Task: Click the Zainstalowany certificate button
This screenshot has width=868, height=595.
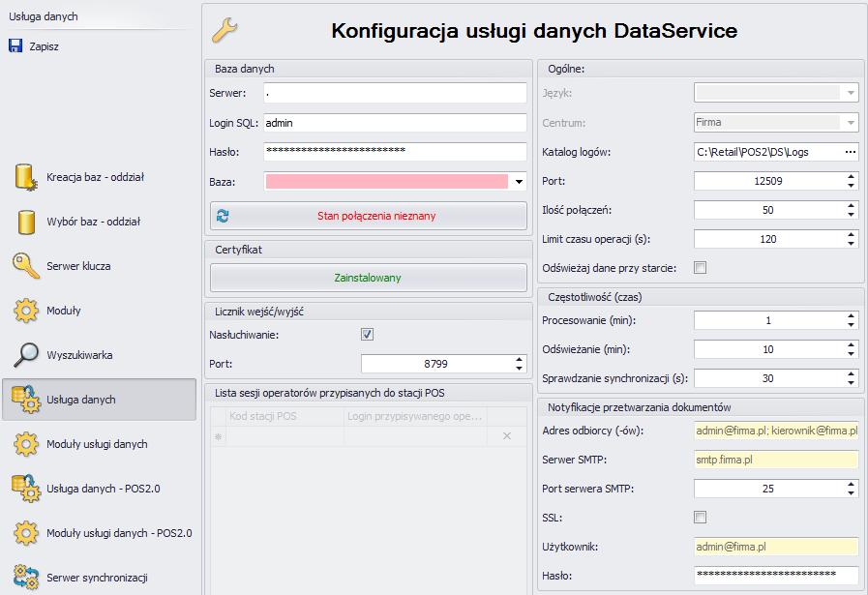Action: click(x=368, y=278)
